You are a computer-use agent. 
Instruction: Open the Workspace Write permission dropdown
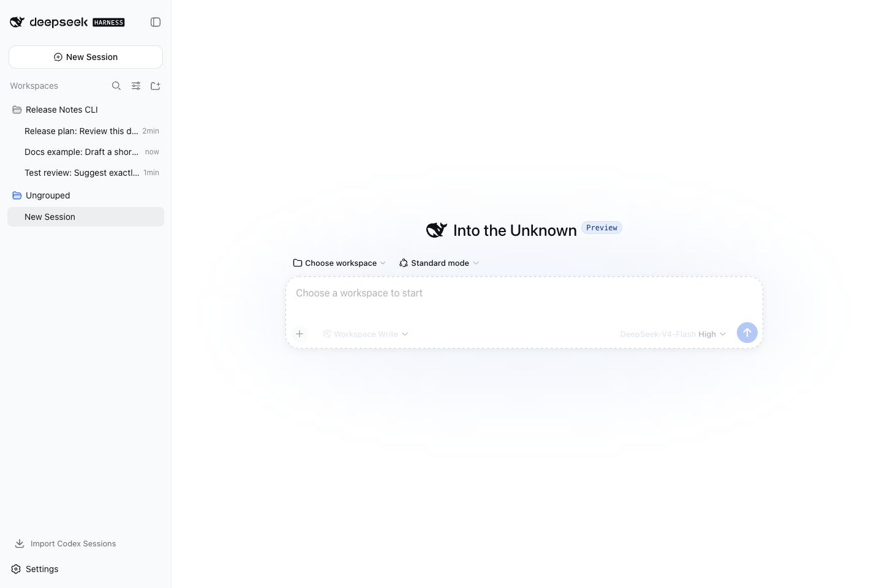tap(366, 334)
